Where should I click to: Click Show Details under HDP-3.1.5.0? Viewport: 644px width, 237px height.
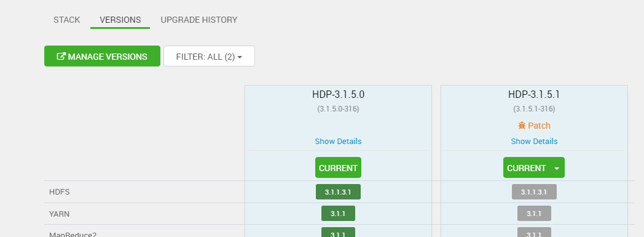click(338, 141)
